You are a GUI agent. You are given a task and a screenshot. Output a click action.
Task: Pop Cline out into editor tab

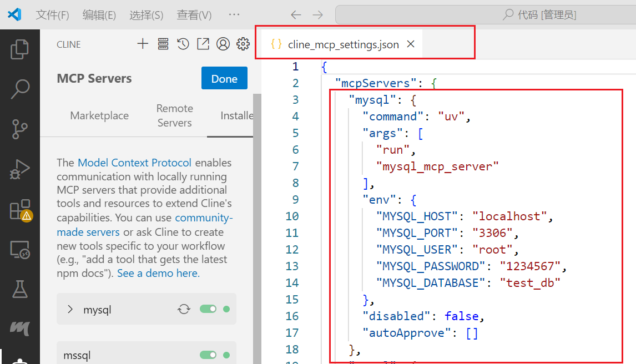203,44
